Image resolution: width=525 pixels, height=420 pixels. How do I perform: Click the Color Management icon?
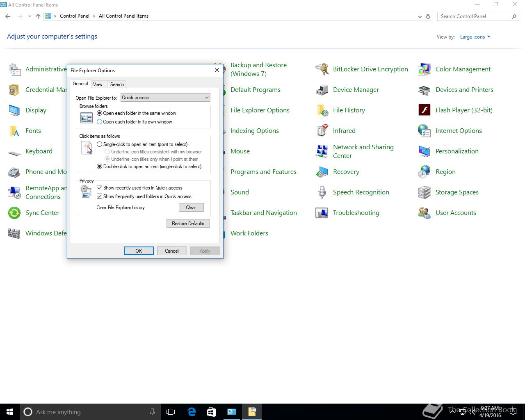pos(425,69)
